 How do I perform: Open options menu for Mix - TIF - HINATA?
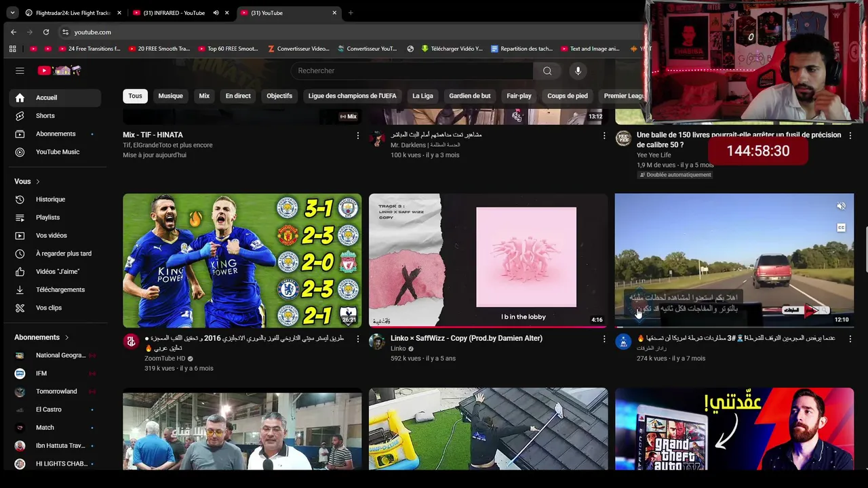pyautogui.click(x=358, y=136)
